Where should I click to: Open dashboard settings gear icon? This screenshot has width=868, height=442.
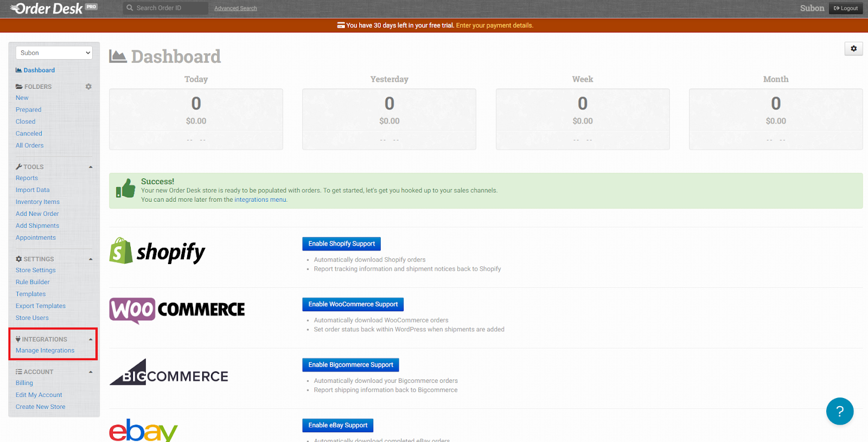tap(853, 49)
